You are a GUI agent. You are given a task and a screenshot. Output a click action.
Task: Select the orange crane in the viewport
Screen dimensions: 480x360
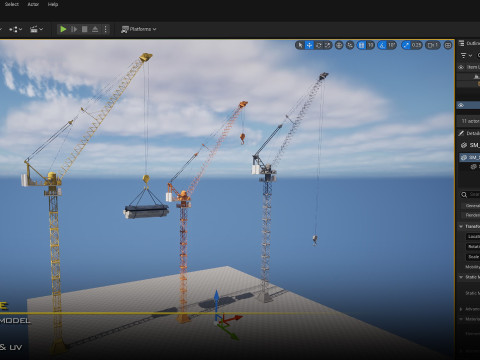(183, 233)
